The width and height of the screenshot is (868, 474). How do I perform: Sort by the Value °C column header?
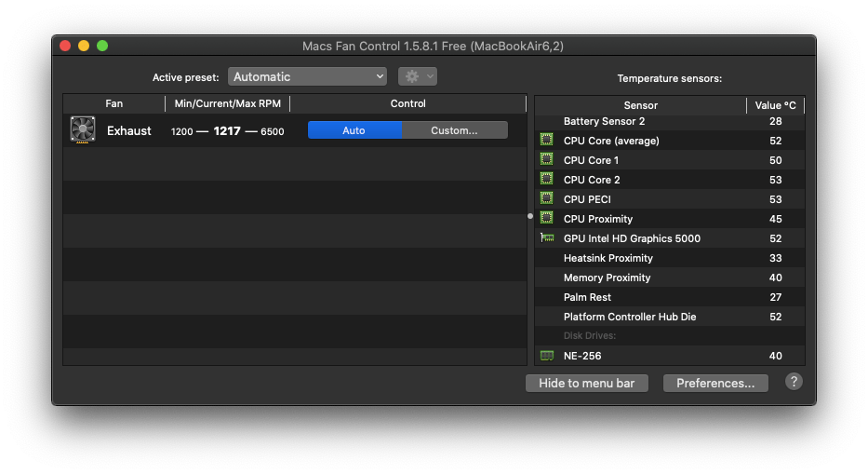[776, 105]
